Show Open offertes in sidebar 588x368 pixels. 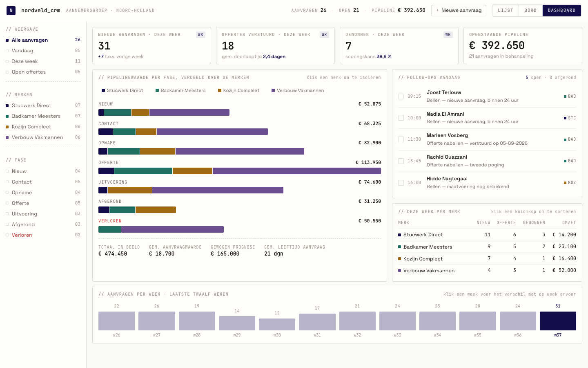pyautogui.click(x=43, y=72)
